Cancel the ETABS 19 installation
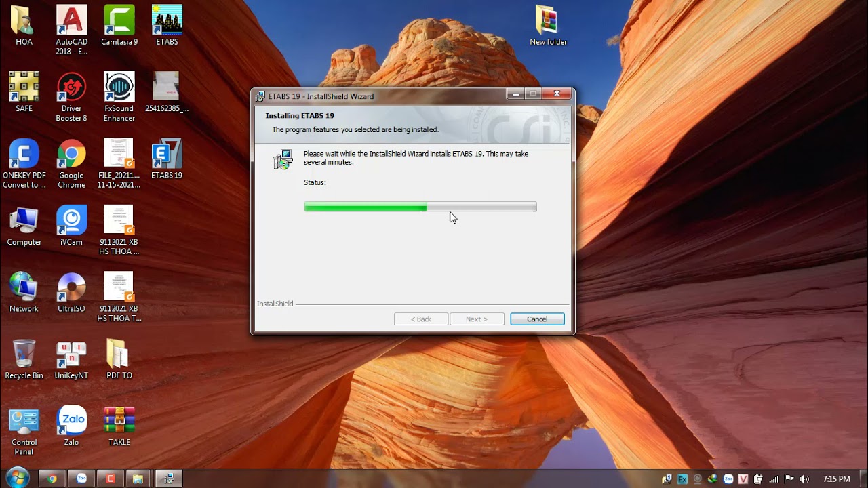This screenshot has height=488, width=868. (x=537, y=319)
